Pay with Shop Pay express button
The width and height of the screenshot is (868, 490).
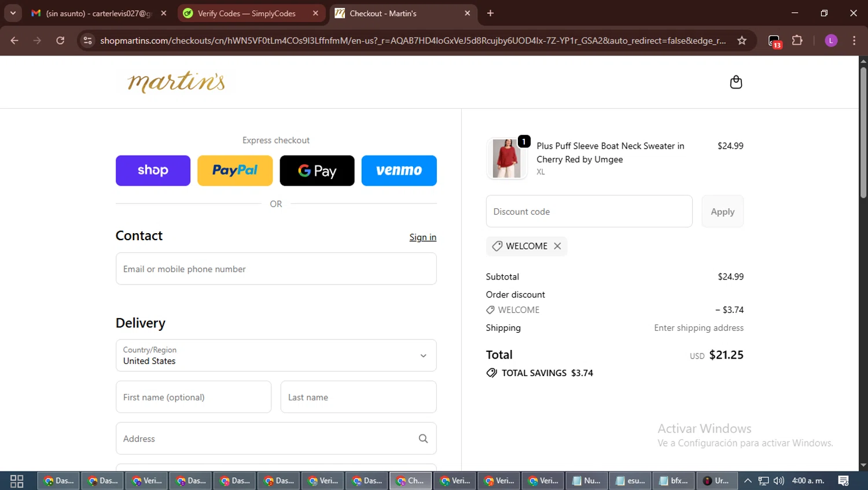click(153, 171)
